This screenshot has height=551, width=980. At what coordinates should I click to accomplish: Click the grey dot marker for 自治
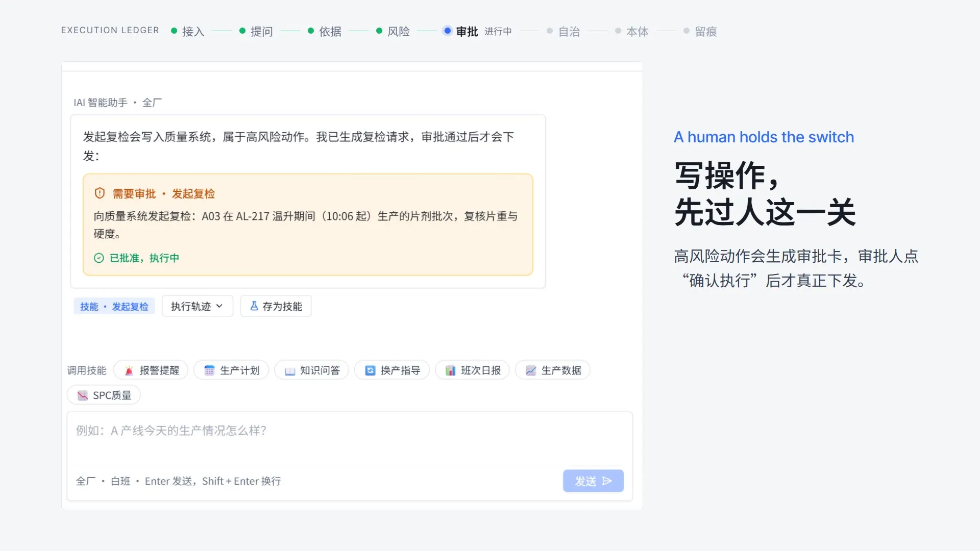tap(550, 31)
